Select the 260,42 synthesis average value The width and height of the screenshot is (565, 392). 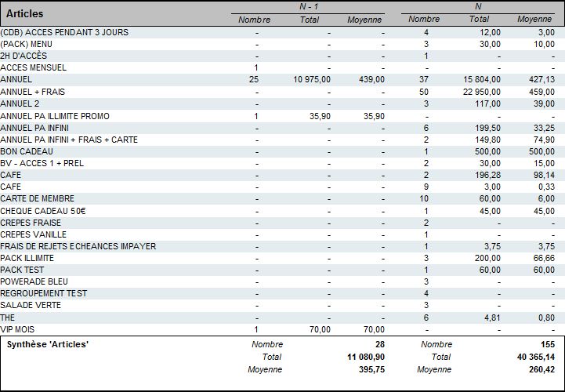540,369
